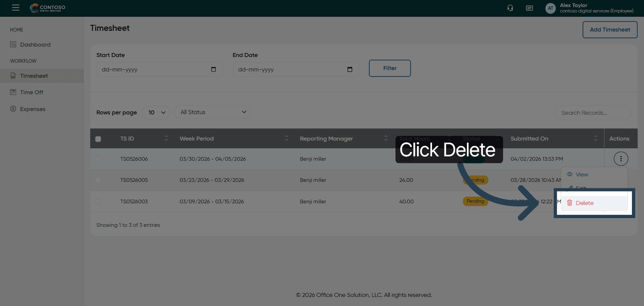The image size is (644, 306).
Task: Check the TS0526005 row checkbox
Action: tap(98, 180)
